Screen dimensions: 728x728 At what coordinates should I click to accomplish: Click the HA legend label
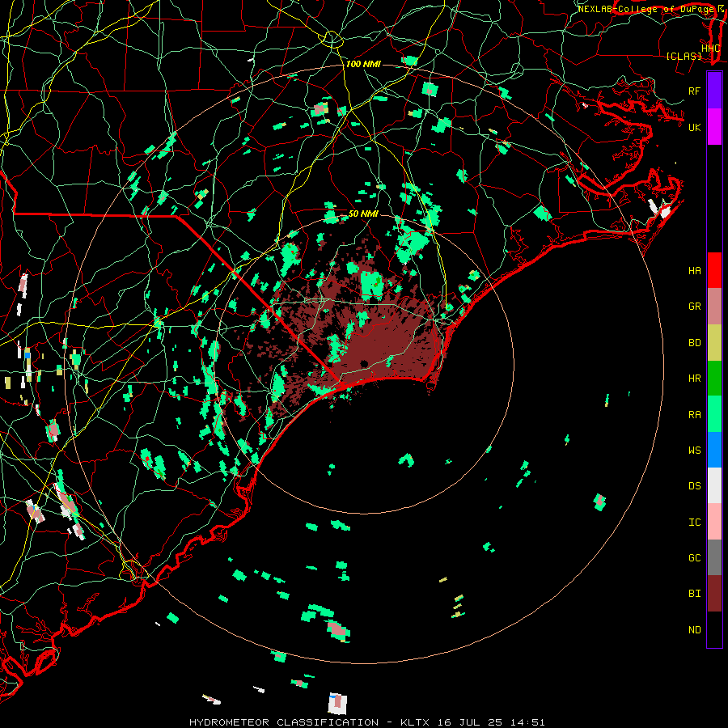[694, 270]
